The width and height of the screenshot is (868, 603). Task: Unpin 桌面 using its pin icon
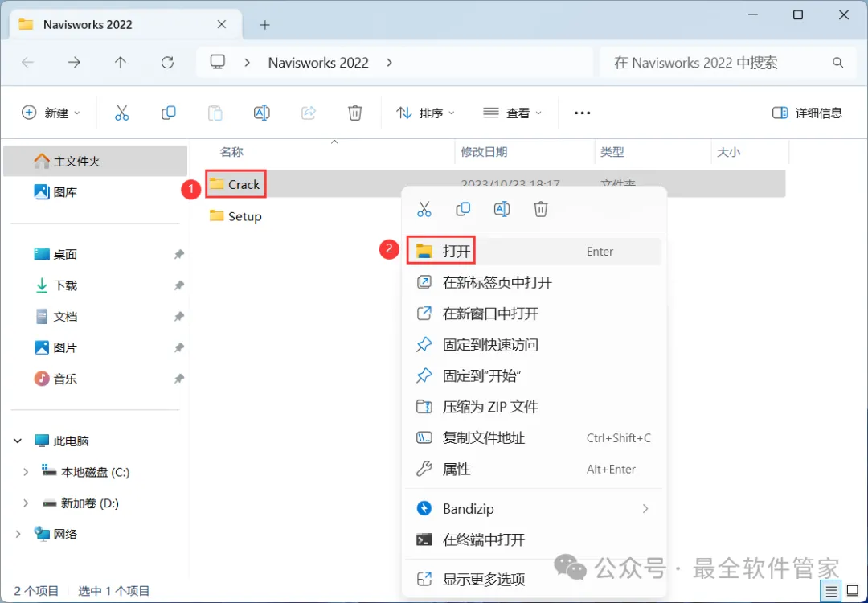pos(178,255)
